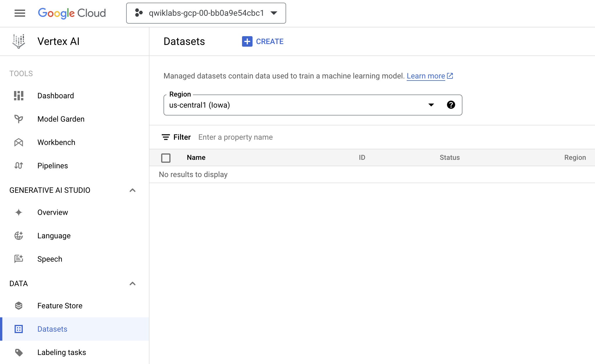Click the Filter label
This screenshot has width=595, height=364.
[182, 137]
